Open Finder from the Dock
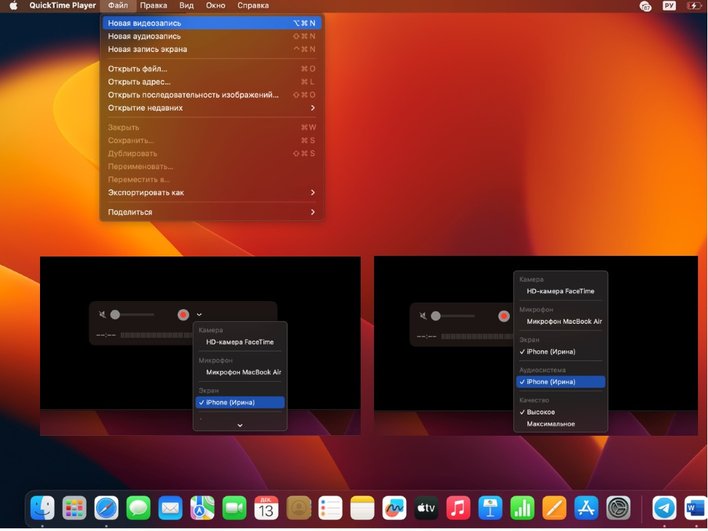The width and height of the screenshot is (708, 531). 42,508
